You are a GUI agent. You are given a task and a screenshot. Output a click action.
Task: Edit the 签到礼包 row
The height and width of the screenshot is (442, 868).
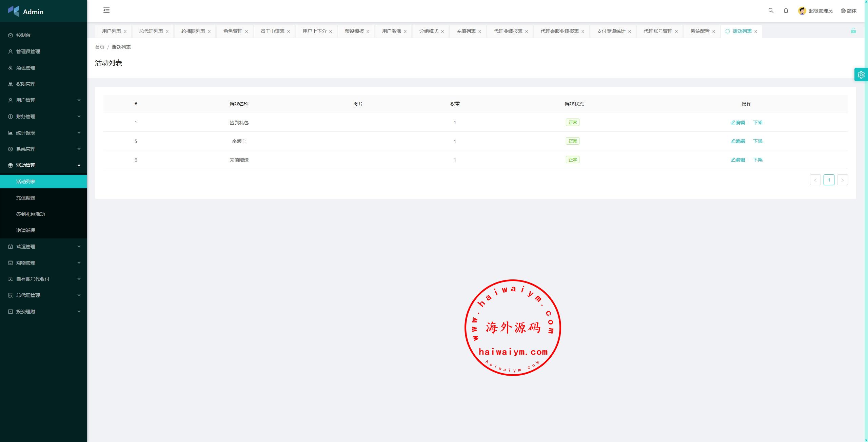click(738, 123)
